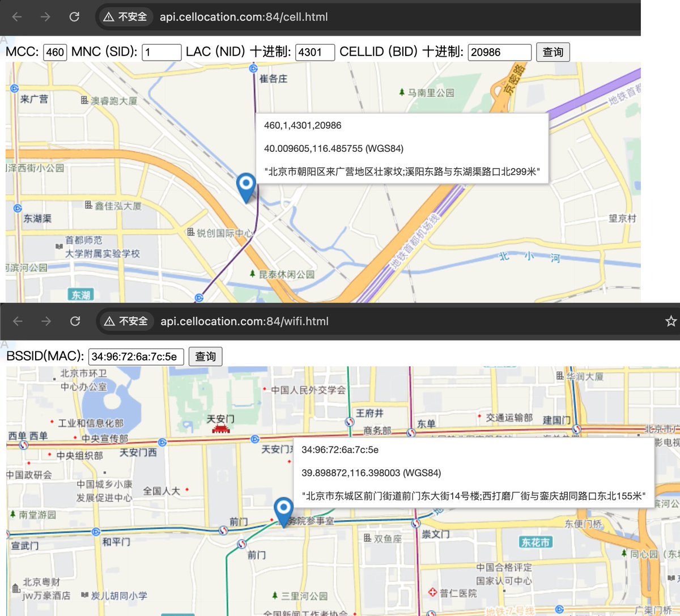This screenshot has height=616, width=680.
Task: Select the 建国门 subway station marker
Action: pos(576,428)
